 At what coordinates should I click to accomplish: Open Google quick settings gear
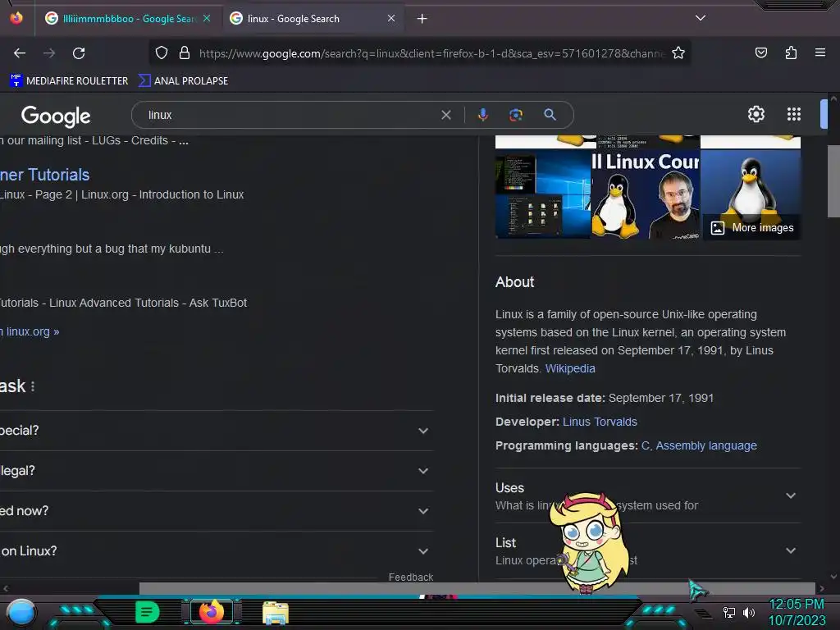[x=756, y=114]
